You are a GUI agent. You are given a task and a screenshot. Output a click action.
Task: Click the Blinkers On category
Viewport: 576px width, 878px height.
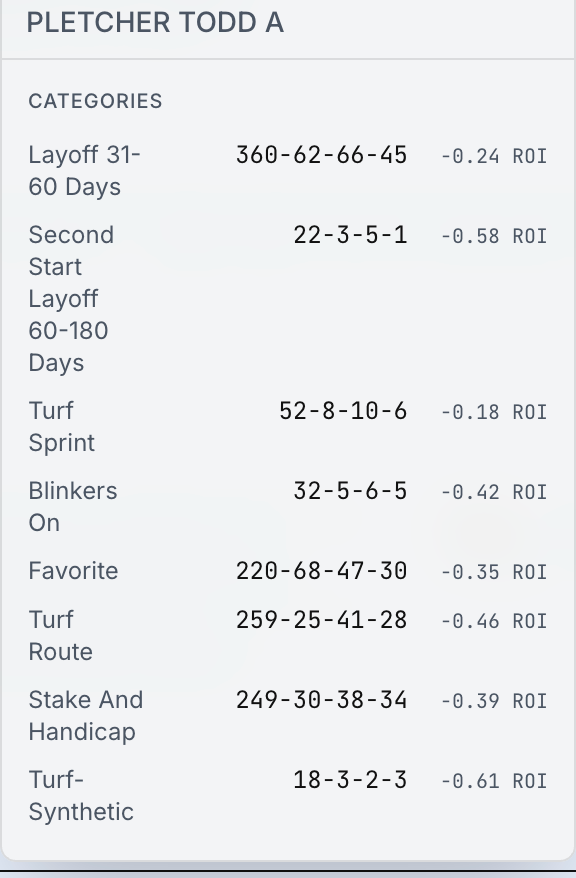click(x=73, y=507)
